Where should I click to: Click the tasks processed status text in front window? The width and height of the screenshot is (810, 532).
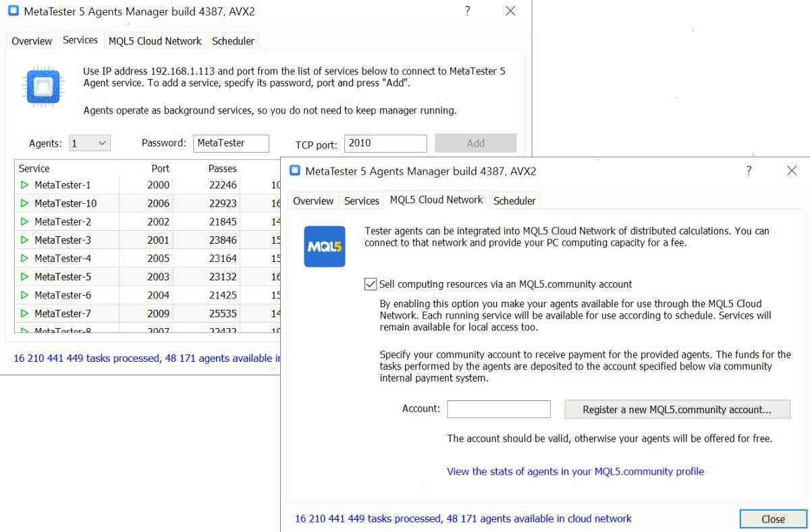pos(463,518)
